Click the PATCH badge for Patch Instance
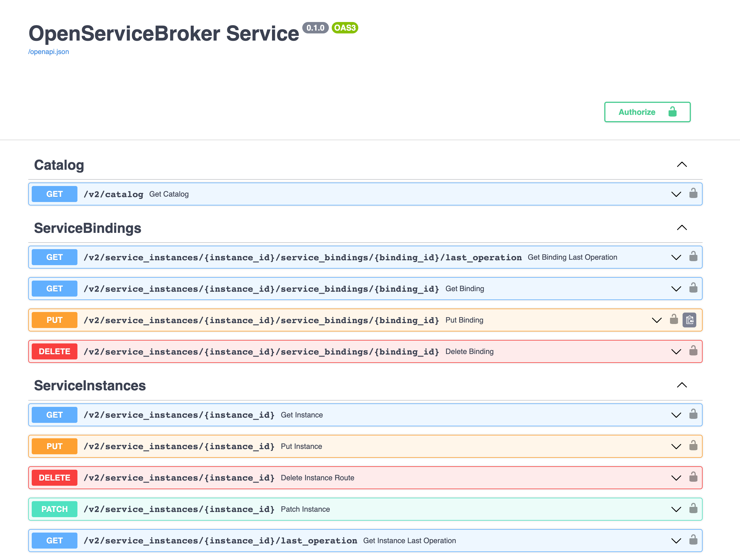 tap(55, 509)
